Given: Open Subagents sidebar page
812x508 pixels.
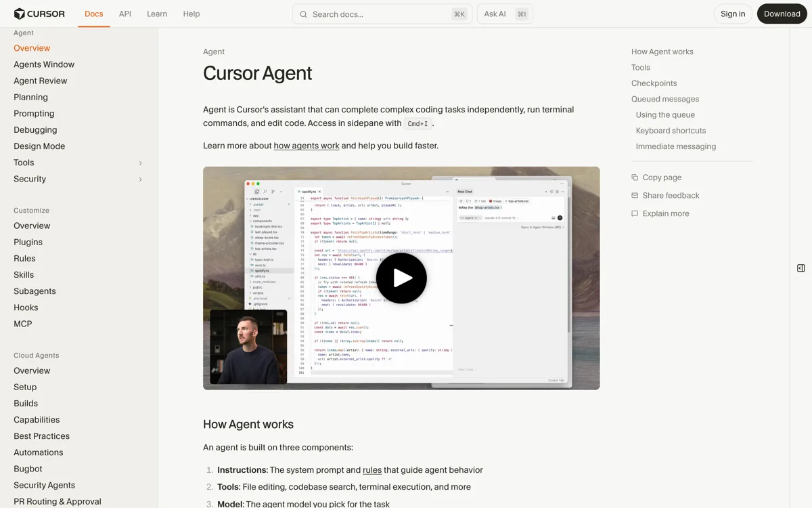Looking at the screenshot, I should (x=35, y=291).
